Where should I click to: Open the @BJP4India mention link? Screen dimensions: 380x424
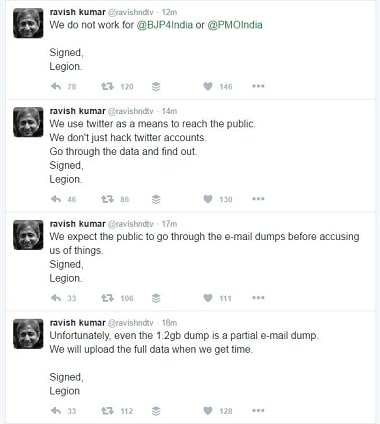click(x=165, y=25)
